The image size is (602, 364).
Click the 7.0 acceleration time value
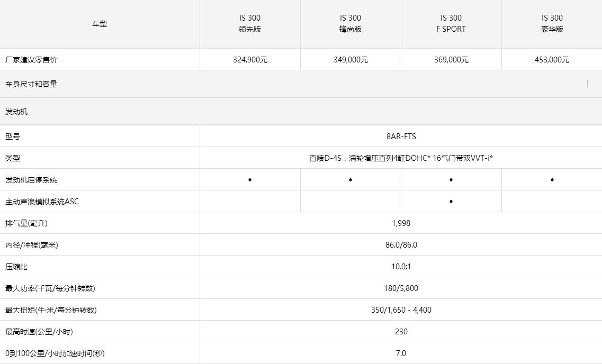pyautogui.click(x=401, y=353)
